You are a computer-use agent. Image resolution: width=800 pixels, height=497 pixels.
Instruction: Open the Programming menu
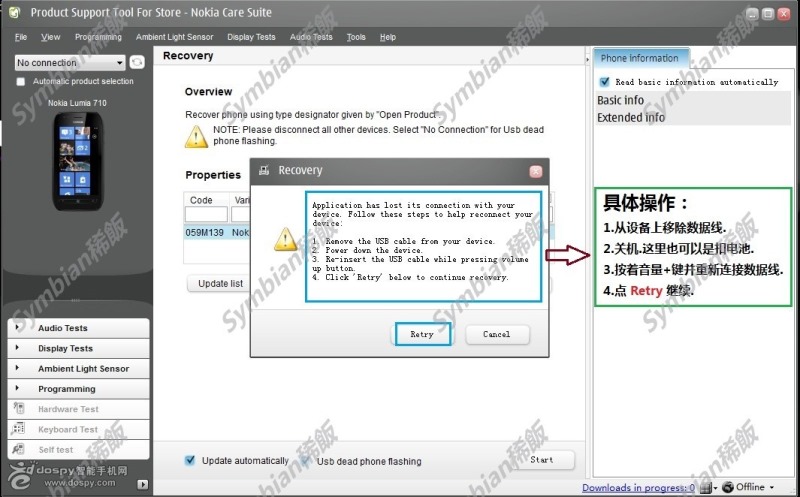tap(98, 37)
